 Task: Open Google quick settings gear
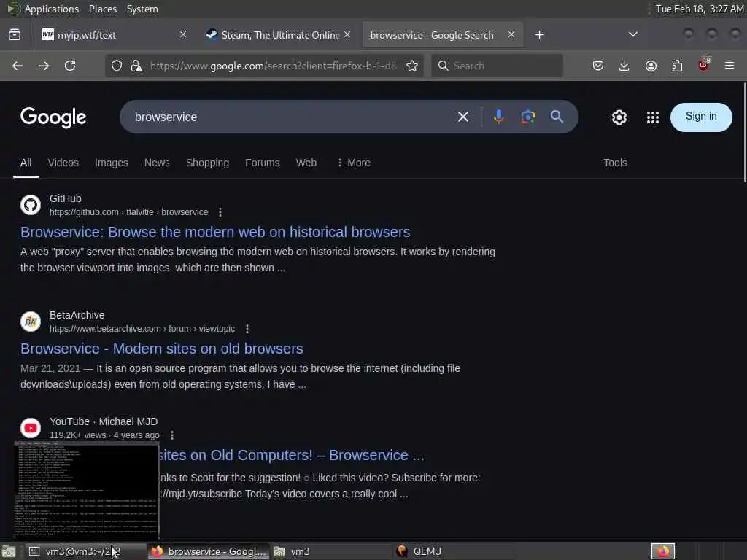619,117
